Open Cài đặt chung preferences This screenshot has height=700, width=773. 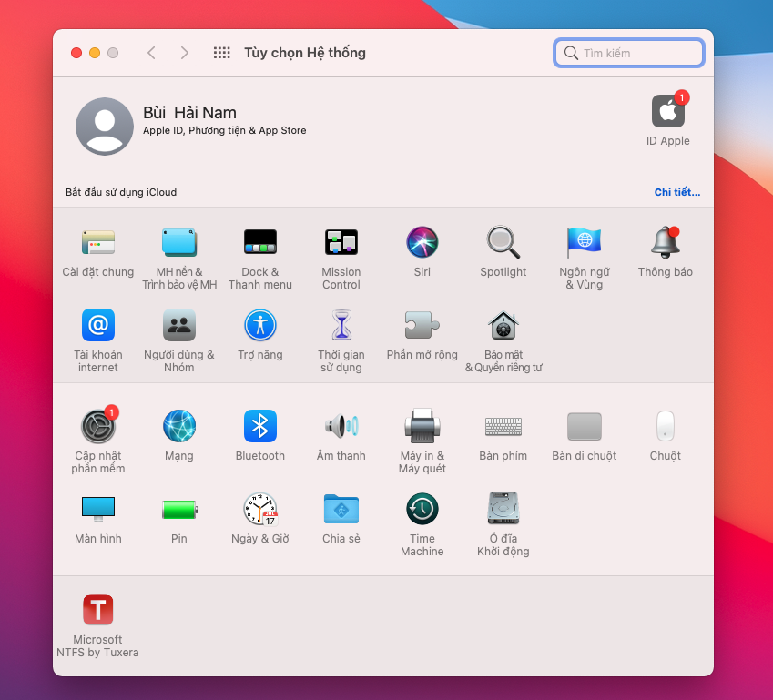click(x=98, y=242)
